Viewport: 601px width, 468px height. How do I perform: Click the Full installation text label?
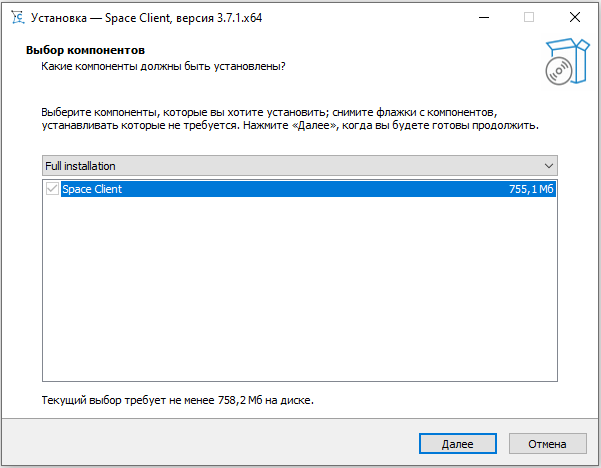coord(80,166)
